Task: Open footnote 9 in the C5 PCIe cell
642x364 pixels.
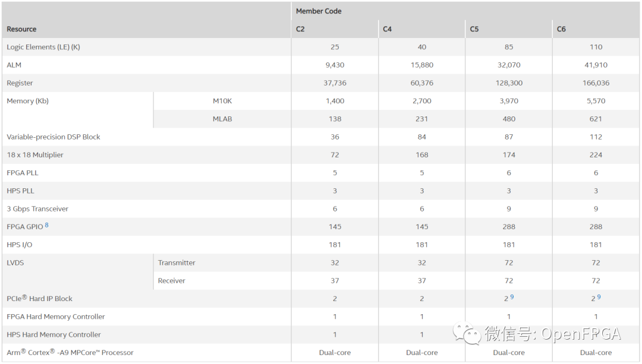Action: tap(512, 297)
